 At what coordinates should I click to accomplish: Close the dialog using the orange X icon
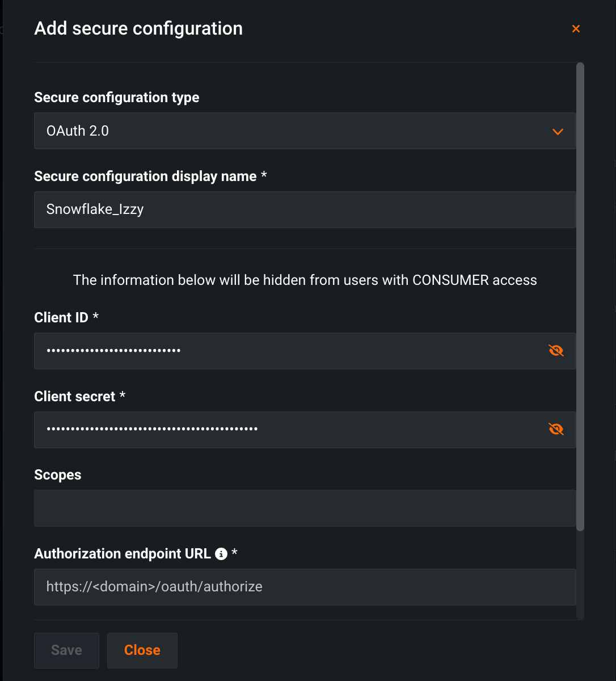click(x=576, y=29)
